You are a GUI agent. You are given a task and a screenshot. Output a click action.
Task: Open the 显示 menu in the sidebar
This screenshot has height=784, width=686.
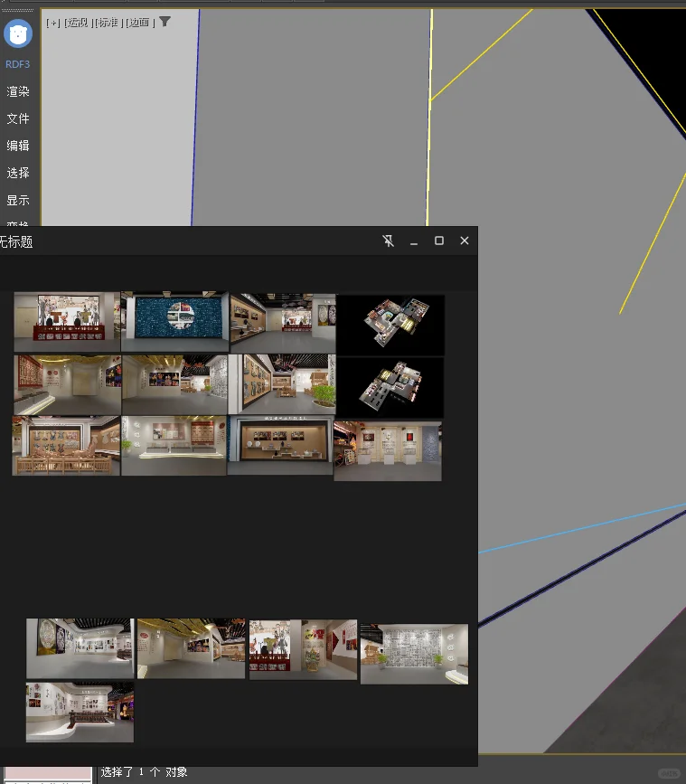pyautogui.click(x=18, y=200)
